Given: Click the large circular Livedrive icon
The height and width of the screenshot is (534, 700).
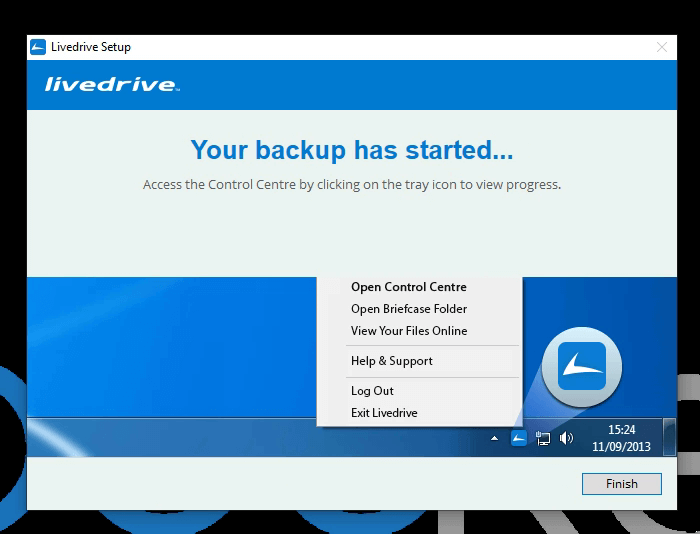Looking at the screenshot, I should point(582,367).
